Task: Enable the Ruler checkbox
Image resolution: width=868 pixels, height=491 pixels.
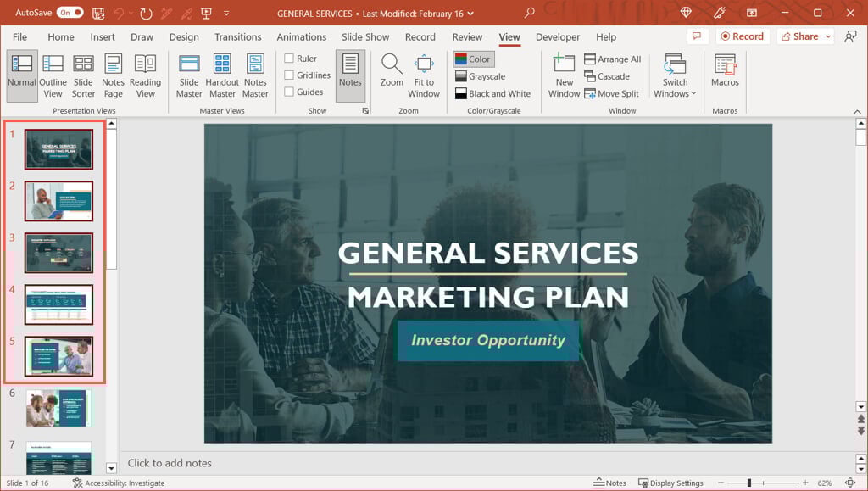Action: pyautogui.click(x=289, y=59)
